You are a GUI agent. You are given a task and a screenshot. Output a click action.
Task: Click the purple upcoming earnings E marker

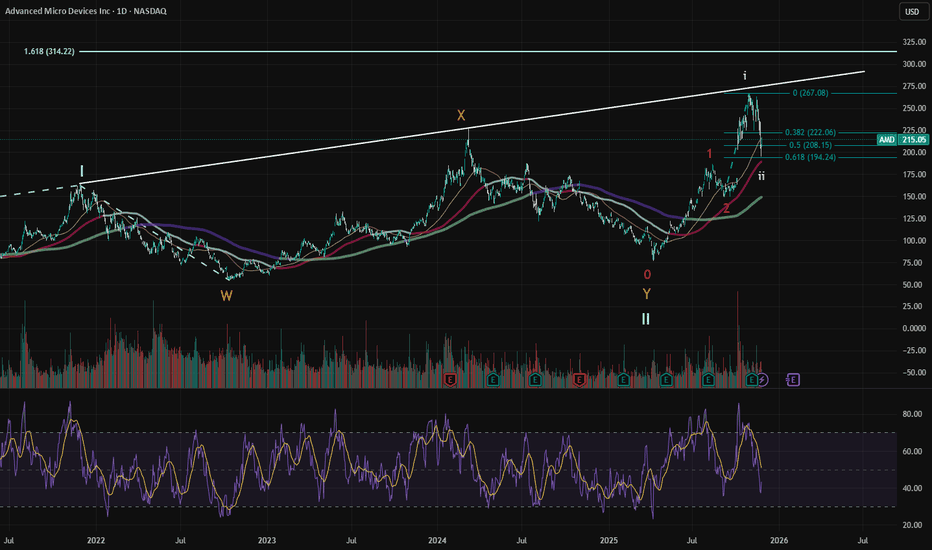pos(793,380)
